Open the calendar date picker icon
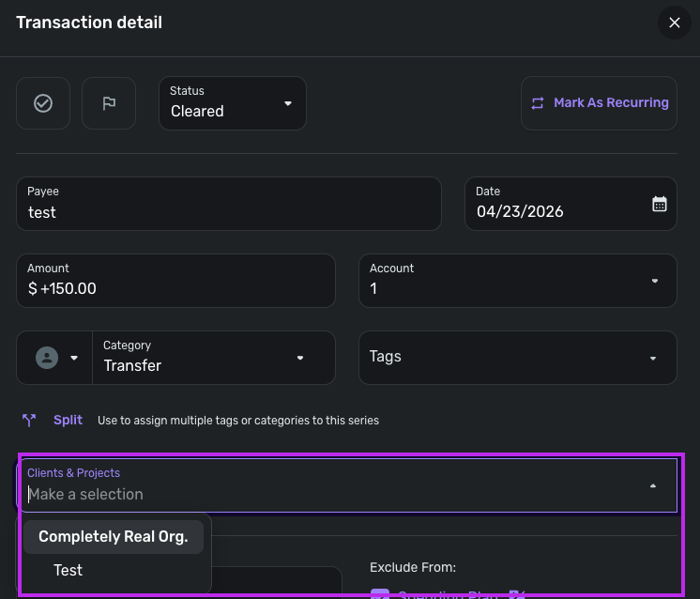The height and width of the screenshot is (599, 700). tap(660, 204)
